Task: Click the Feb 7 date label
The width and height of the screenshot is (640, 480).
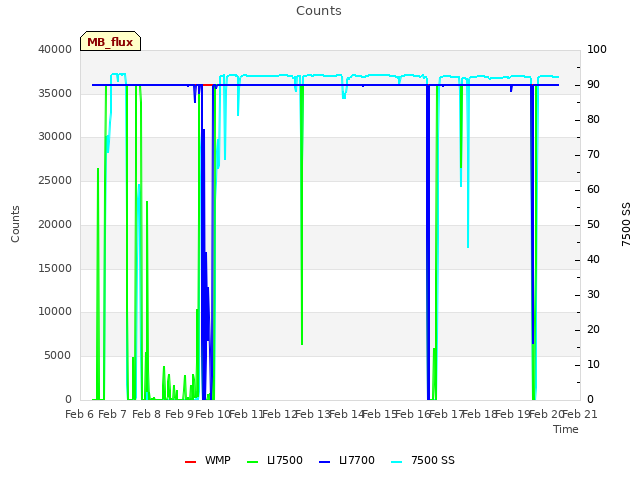Action: pos(113,414)
